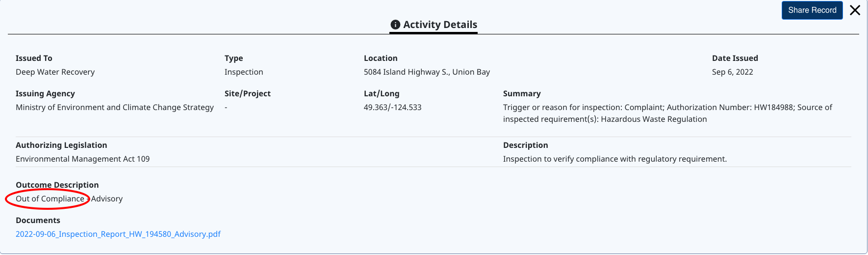Click the Outcome Description label
The image size is (868, 255).
point(57,185)
